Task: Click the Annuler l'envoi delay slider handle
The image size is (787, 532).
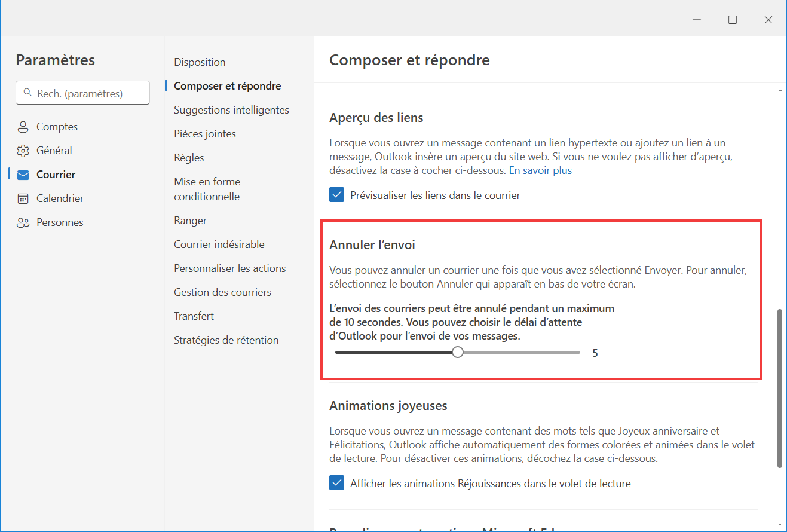Action: click(x=458, y=353)
